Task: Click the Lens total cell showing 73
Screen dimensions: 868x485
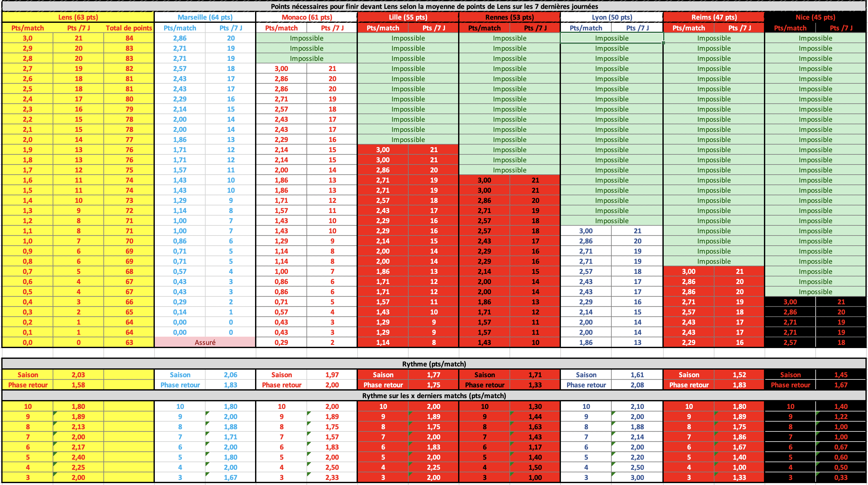Action: tap(129, 201)
